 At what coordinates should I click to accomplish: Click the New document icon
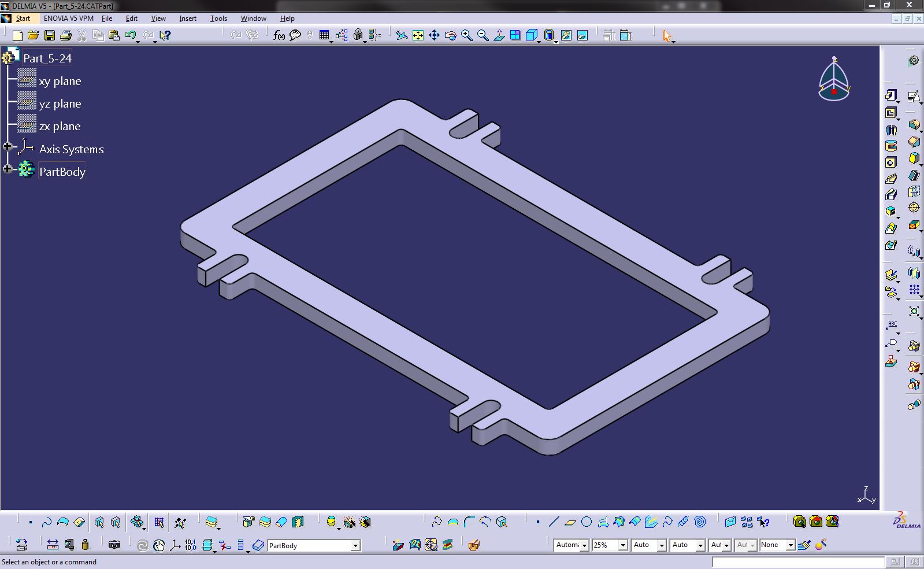point(17,35)
